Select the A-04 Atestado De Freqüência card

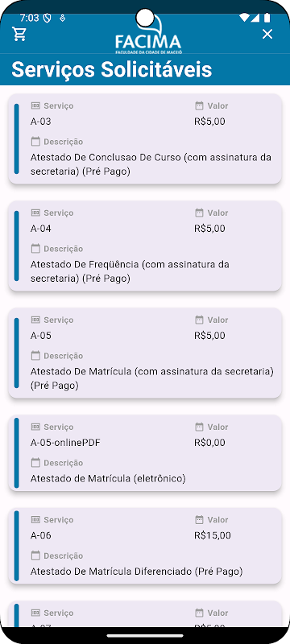click(x=145, y=246)
